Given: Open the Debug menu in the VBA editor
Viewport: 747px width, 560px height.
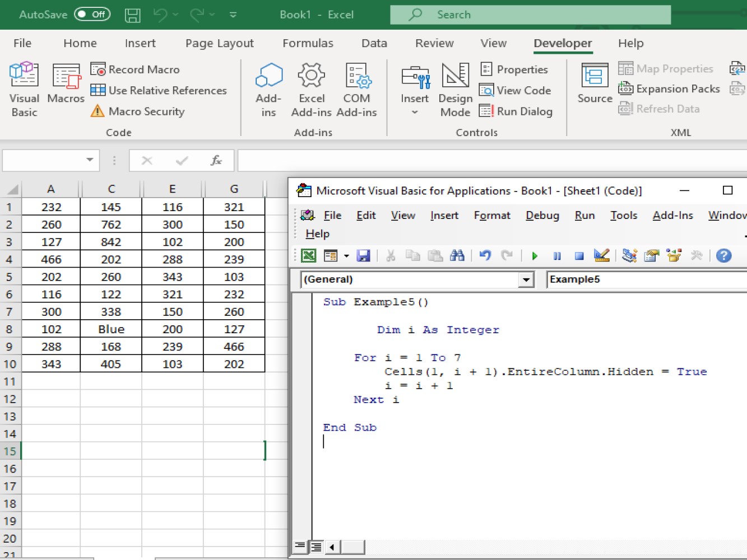Looking at the screenshot, I should click(x=542, y=215).
